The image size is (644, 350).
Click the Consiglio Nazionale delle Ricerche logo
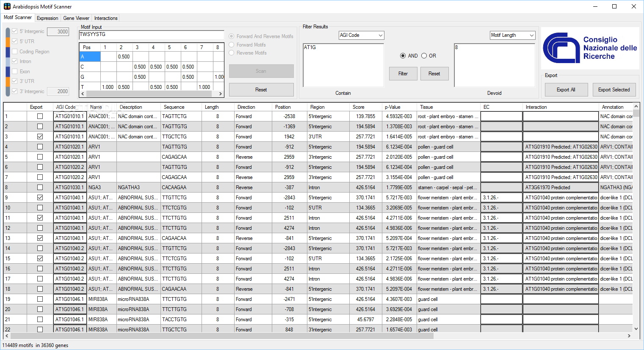click(x=590, y=48)
